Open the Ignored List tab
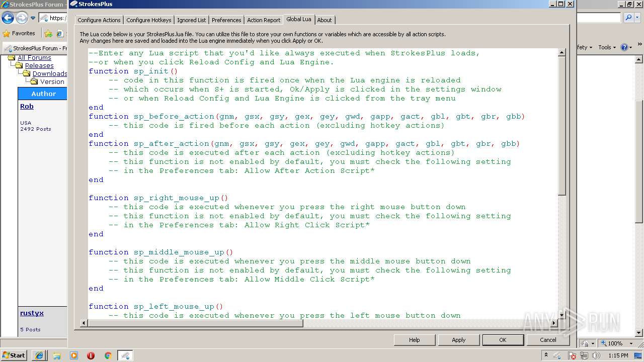The image size is (644, 362). (191, 20)
